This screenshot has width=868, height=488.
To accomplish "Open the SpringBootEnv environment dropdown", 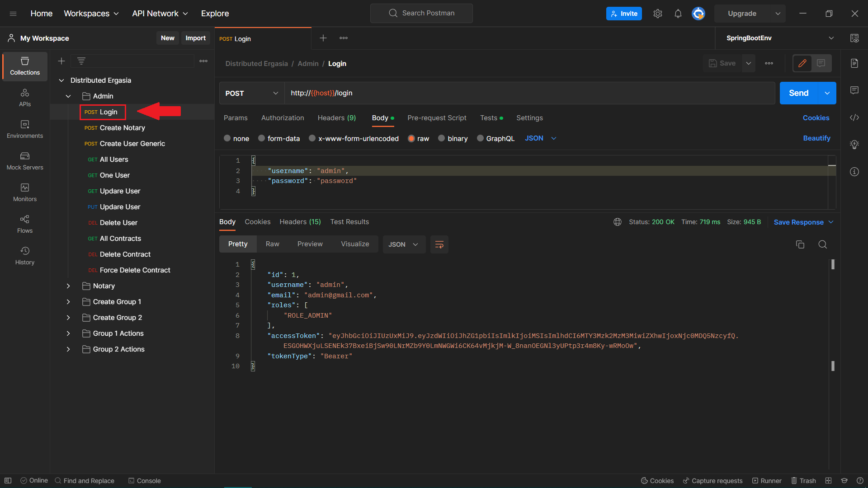I will pyautogui.click(x=780, y=38).
